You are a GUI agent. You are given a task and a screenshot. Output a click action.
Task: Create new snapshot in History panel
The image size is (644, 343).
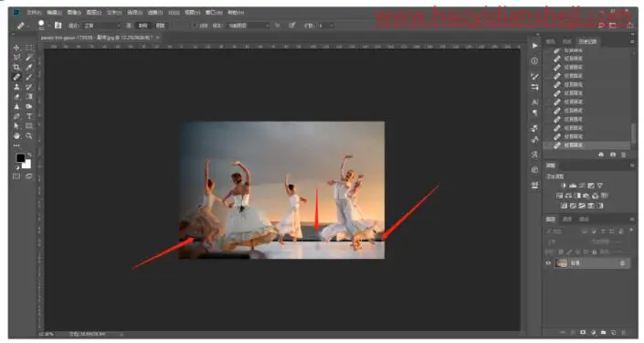[x=613, y=155]
